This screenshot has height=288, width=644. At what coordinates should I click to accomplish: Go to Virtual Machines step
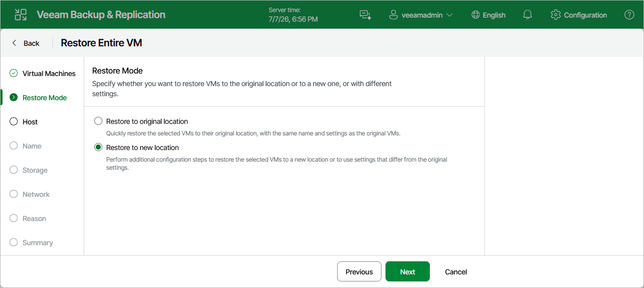(x=49, y=74)
